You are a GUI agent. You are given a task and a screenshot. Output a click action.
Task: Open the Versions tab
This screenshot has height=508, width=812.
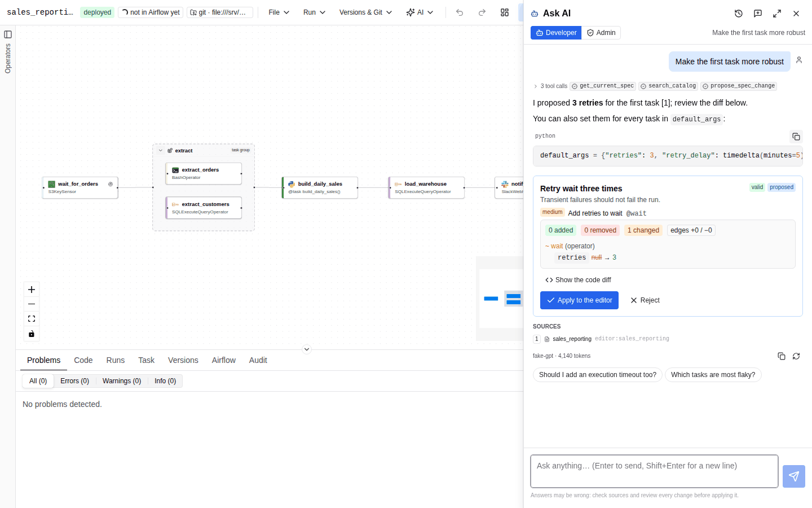pyautogui.click(x=183, y=360)
